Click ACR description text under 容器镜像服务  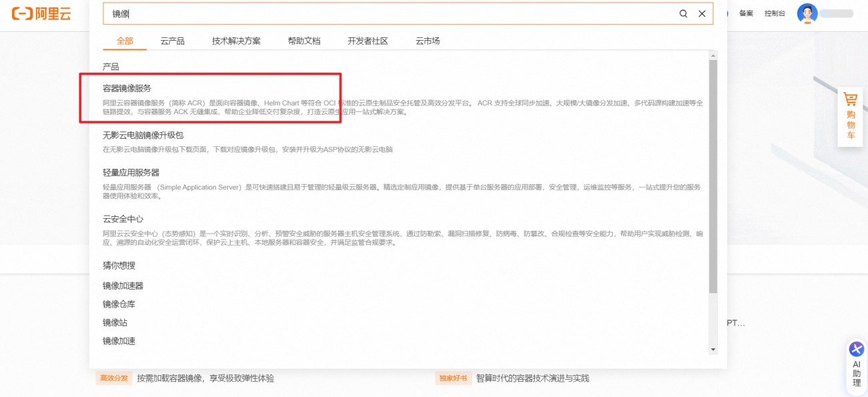pyautogui.click(x=403, y=107)
